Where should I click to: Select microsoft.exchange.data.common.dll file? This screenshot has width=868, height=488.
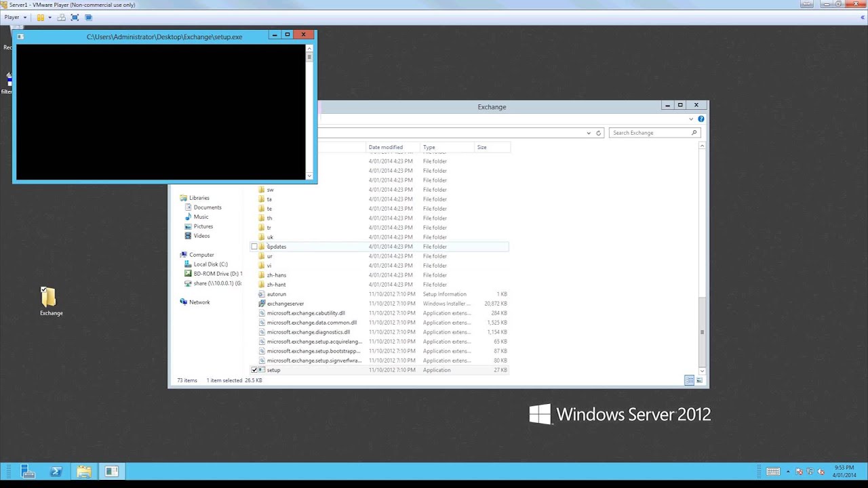coord(312,323)
